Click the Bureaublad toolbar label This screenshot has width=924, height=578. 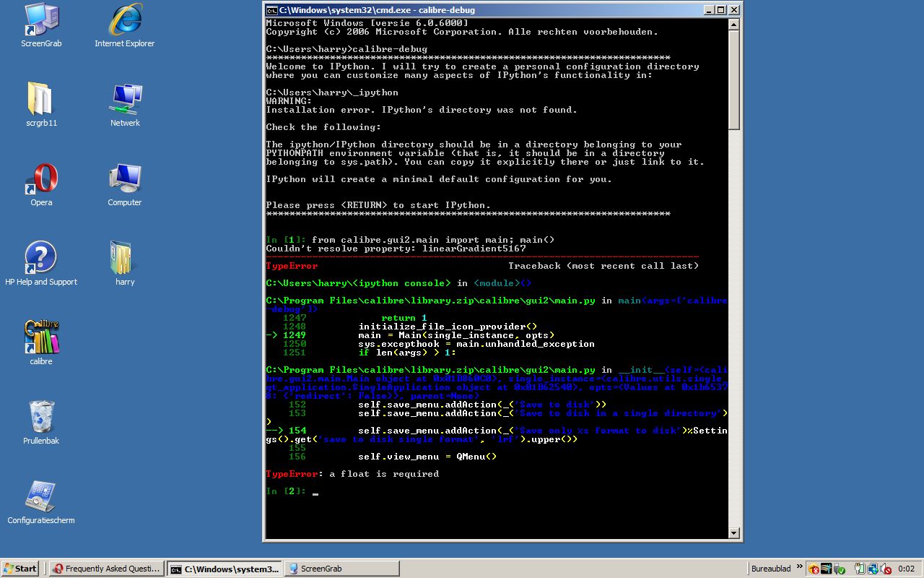771,569
